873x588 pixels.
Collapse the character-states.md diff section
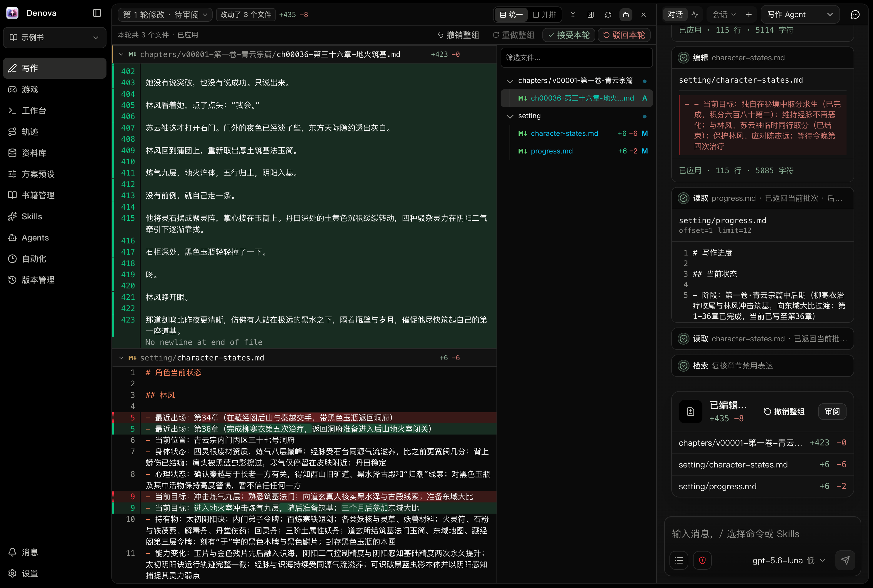click(121, 358)
